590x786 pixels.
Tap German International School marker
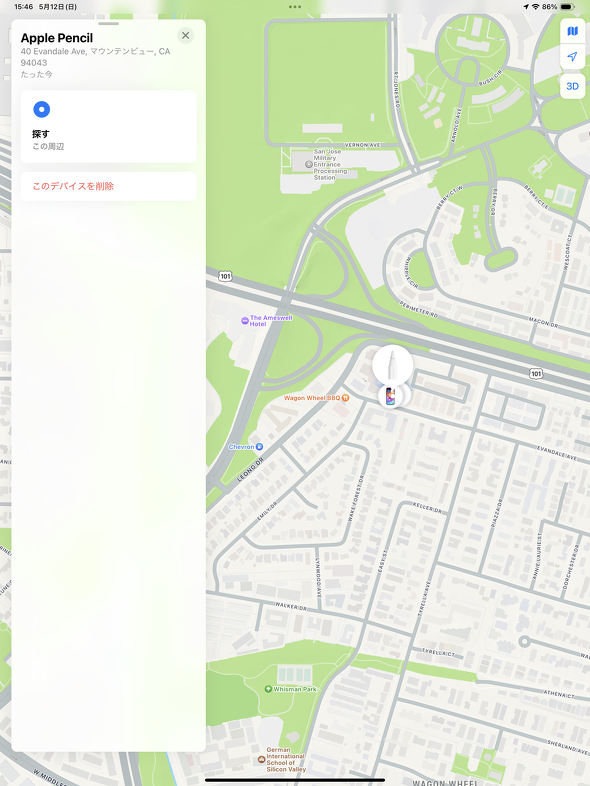coord(261,759)
